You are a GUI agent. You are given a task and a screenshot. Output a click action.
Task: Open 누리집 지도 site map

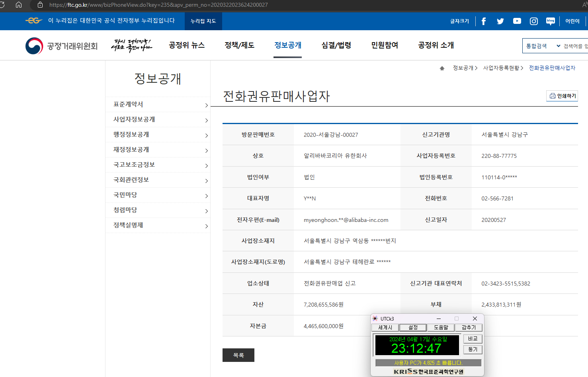[x=203, y=21]
